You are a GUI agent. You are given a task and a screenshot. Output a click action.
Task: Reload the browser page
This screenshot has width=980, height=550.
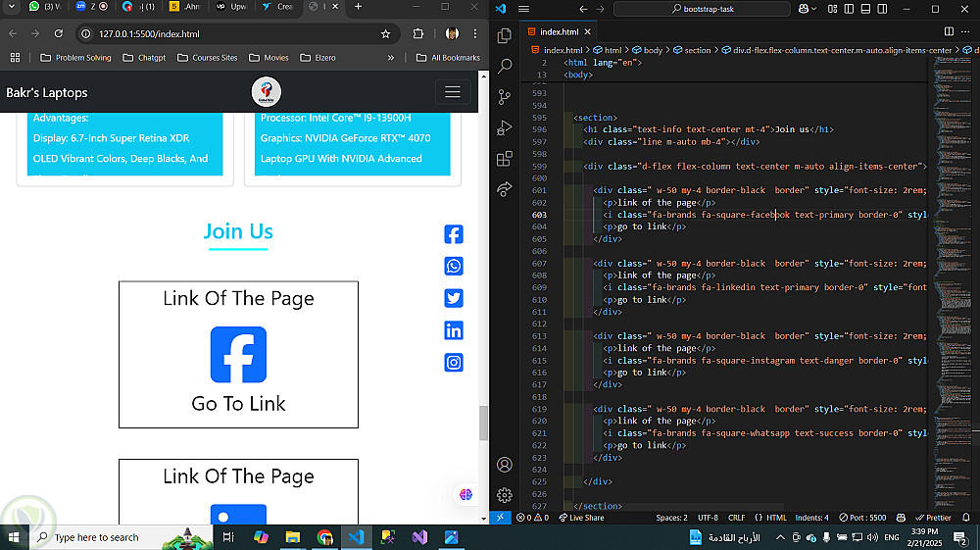click(x=58, y=33)
